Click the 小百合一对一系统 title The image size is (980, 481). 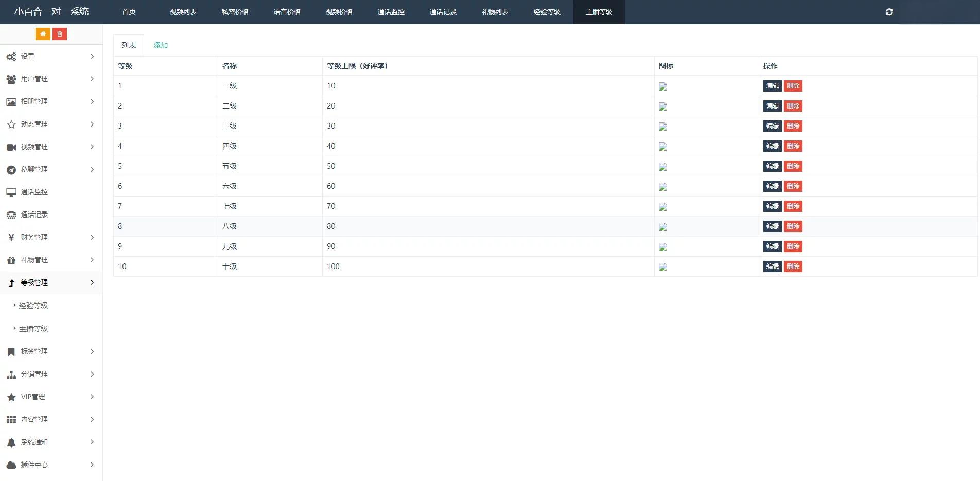point(51,11)
